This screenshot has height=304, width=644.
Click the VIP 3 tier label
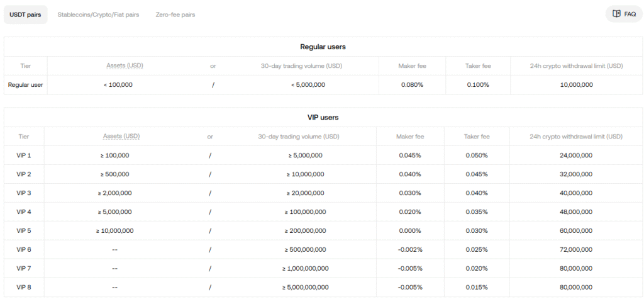tap(24, 193)
